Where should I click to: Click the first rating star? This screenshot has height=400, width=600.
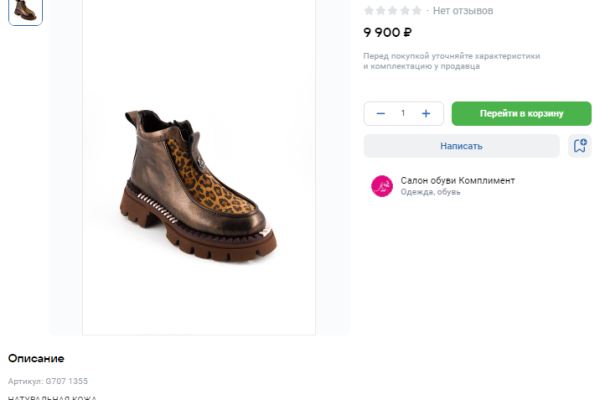pos(369,11)
